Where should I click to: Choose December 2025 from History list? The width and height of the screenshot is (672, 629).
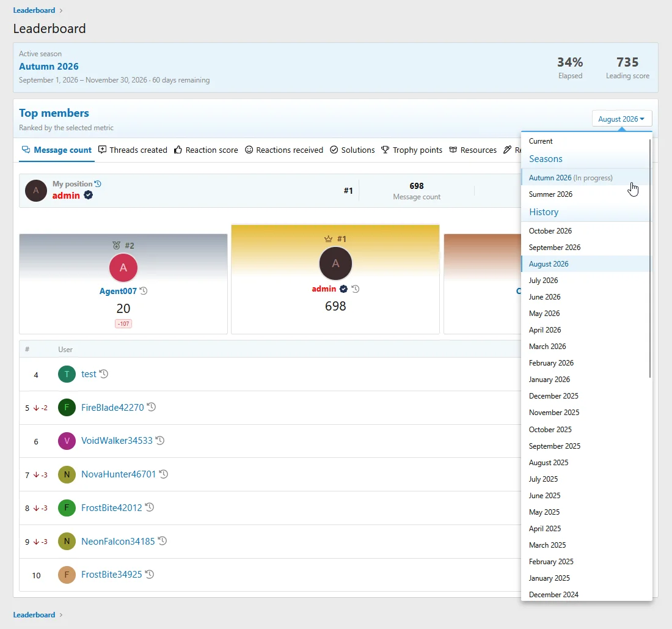pos(585,395)
